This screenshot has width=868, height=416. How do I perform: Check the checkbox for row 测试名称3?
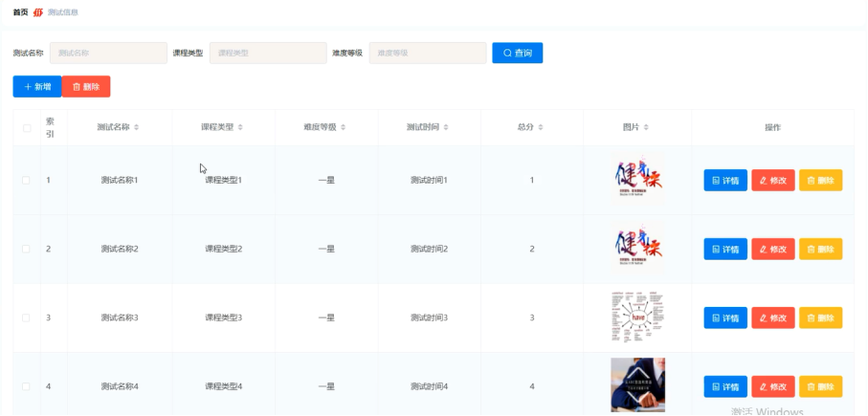click(x=26, y=317)
